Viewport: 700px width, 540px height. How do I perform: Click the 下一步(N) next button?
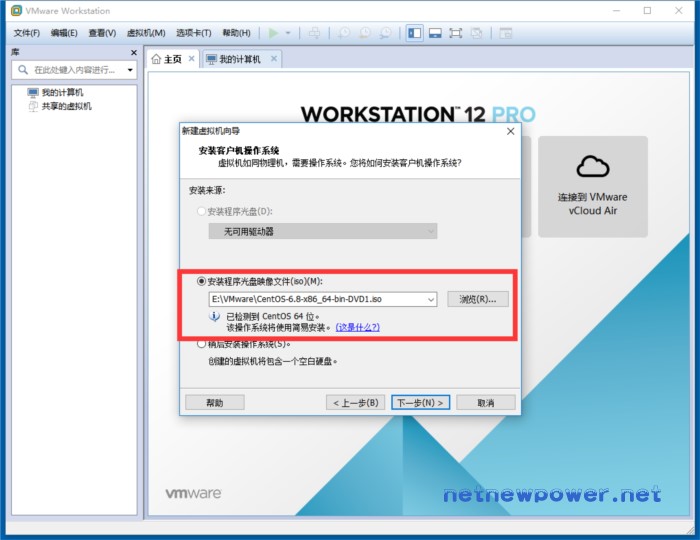pyautogui.click(x=421, y=403)
